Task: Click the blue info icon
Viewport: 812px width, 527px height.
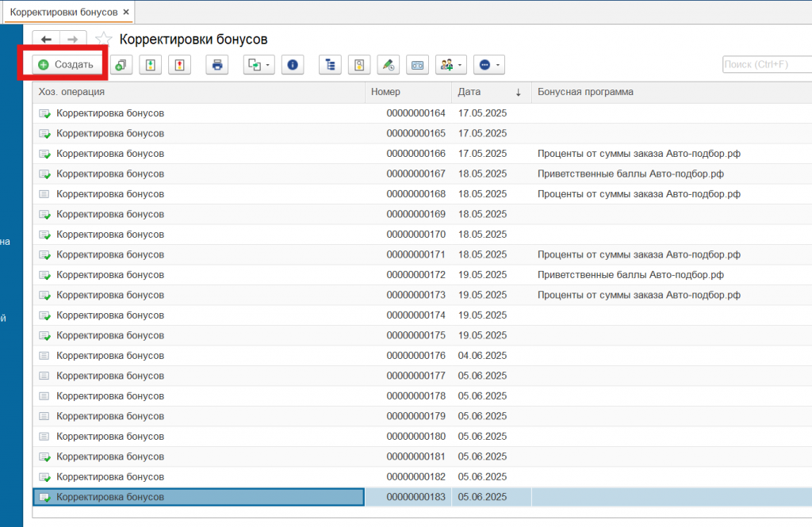Action: (293, 65)
